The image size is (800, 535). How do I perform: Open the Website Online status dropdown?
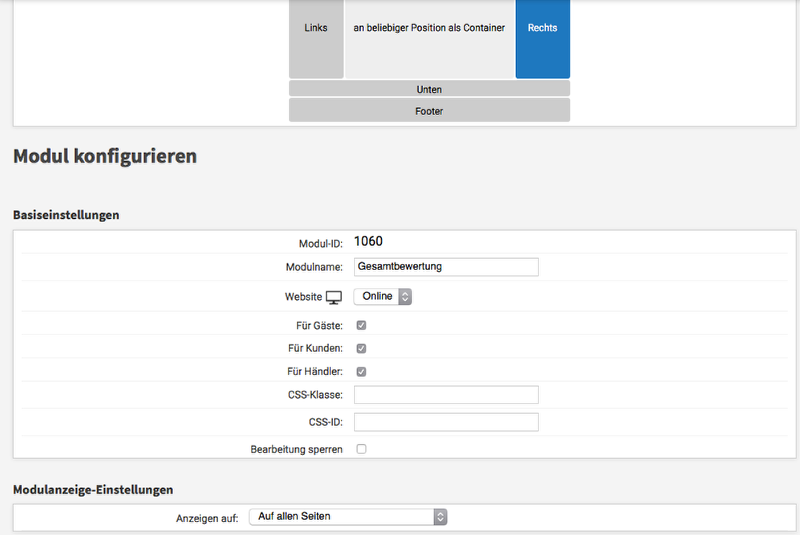click(383, 297)
